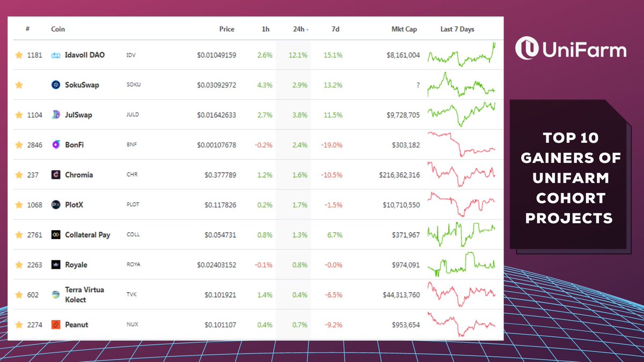Viewport: 644px width, 362px height.
Task: Click Top 10 Gainers title text
Action: [x=569, y=178]
